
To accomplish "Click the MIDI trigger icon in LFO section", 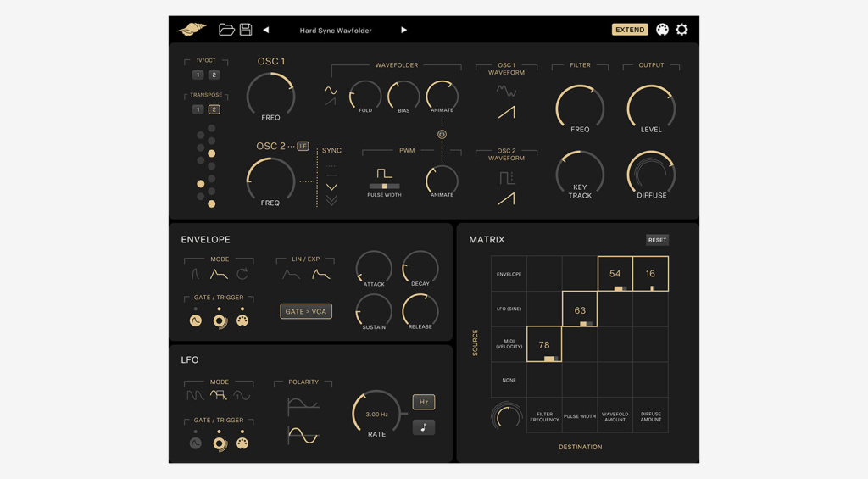I will click(242, 443).
